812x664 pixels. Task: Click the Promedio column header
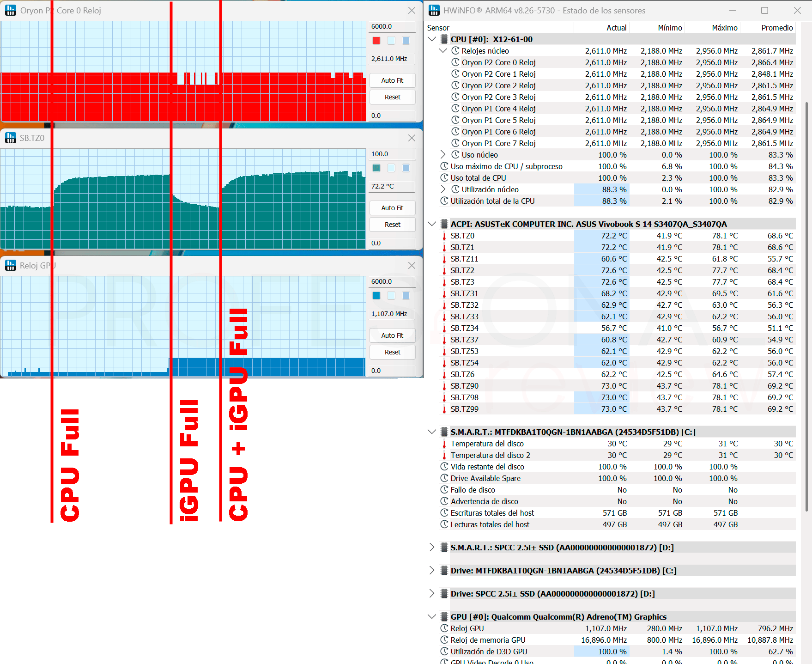(x=768, y=28)
